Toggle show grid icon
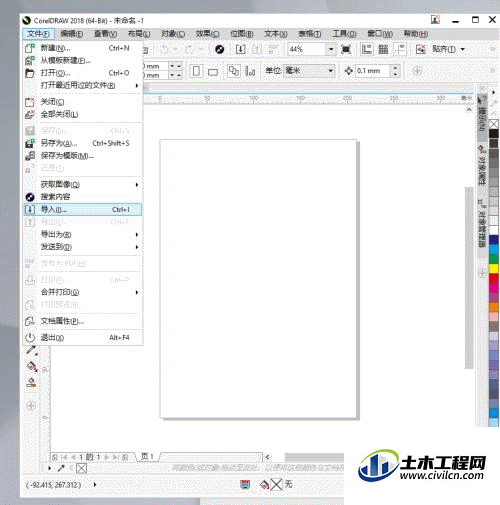Image resolution: width=500 pixels, height=505 pixels. click(383, 50)
